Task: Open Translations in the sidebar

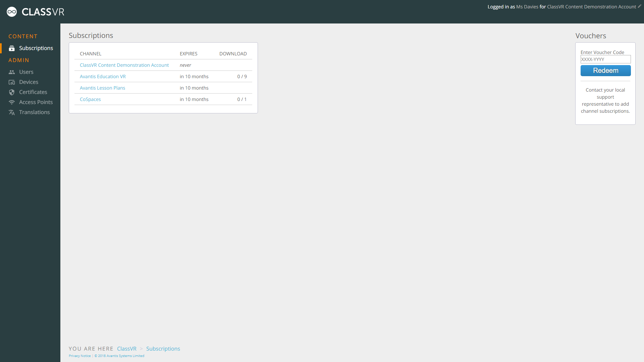Action: 34,112
